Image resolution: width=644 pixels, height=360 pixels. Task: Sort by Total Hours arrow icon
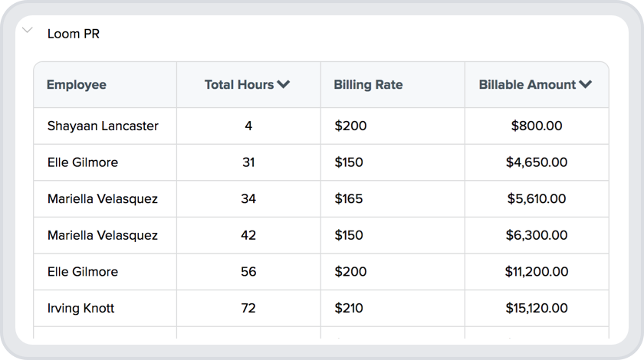pyautogui.click(x=284, y=85)
